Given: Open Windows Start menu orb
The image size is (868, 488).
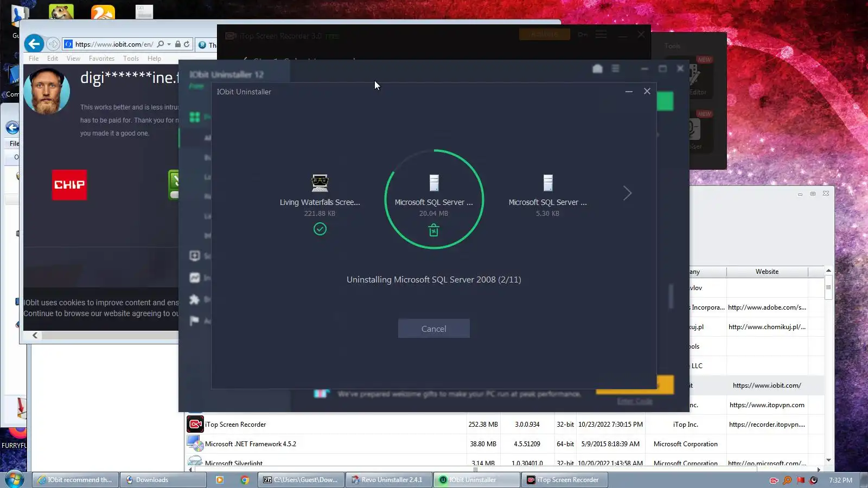Looking at the screenshot, I should click(x=14, y=479).
